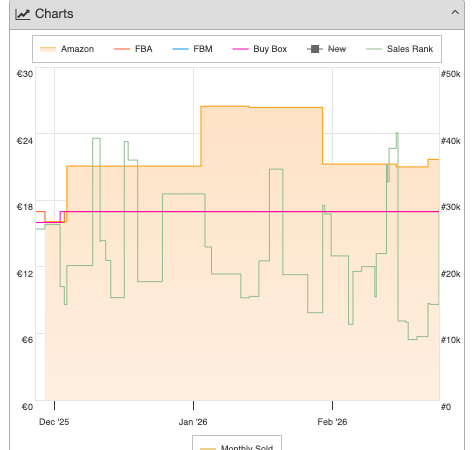Click the €24 price axis label

tap(25, 141)
